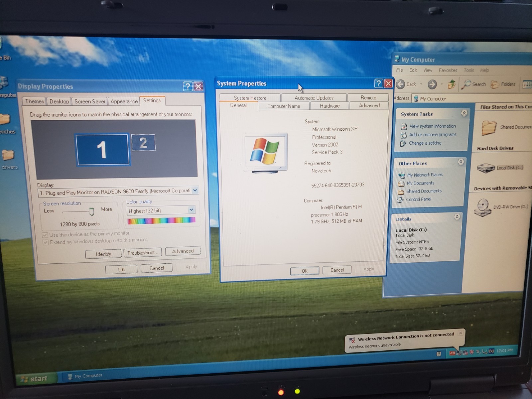
Task: Toggle Folders pane in My Computer toolbar
Action: tap(503, 84)
